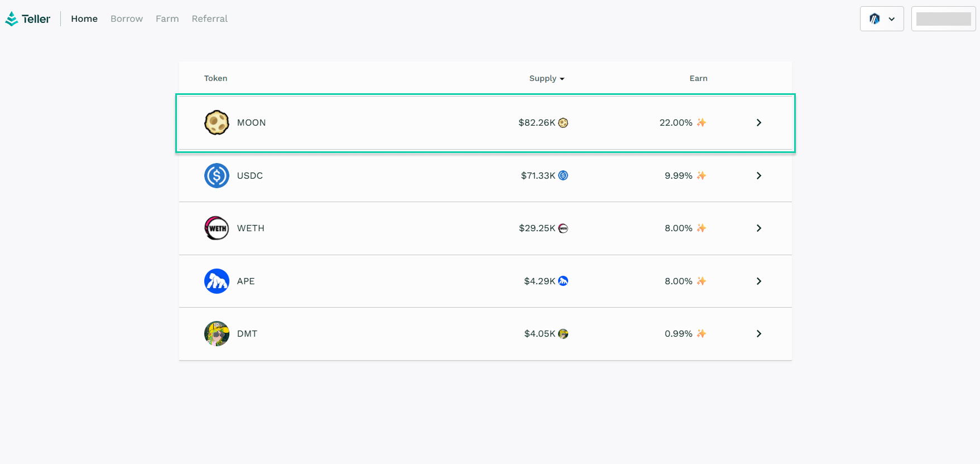Image resolution: width=980 pixels, height=464 pixels.
Task: Click the APE token icon
Action: [x=217, y=281]
